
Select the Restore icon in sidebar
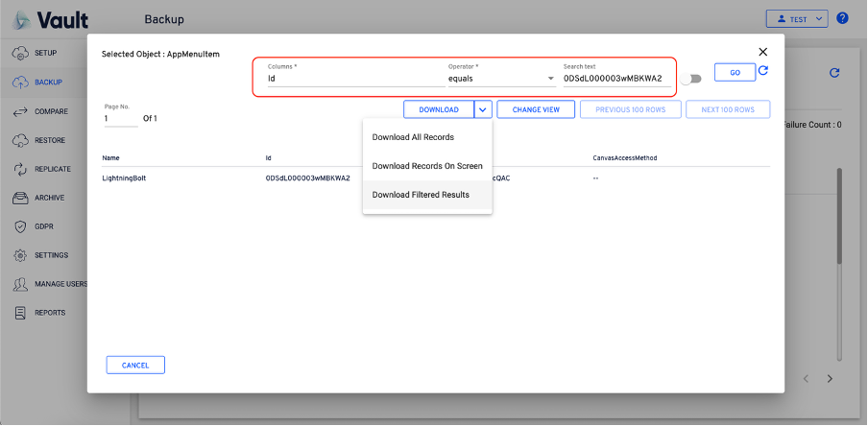(x=19, y=141)
